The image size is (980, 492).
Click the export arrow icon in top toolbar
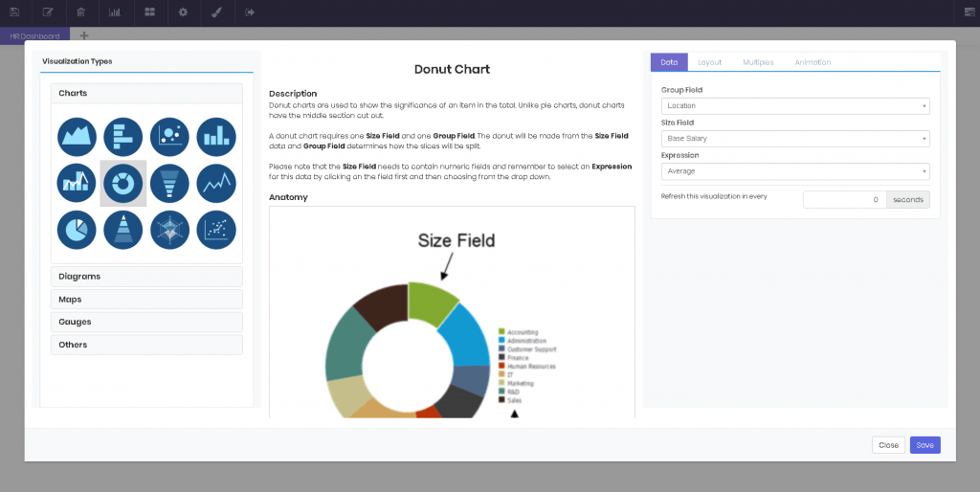(x=250, y=11)
